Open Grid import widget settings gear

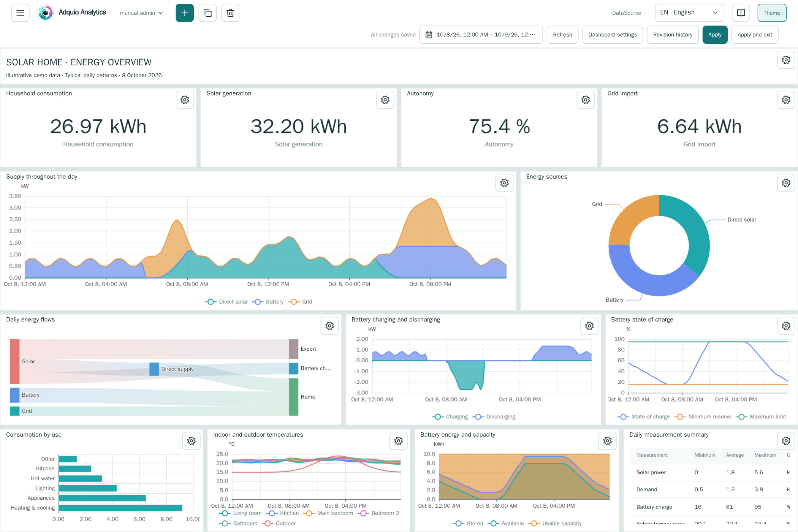point(786,100)
